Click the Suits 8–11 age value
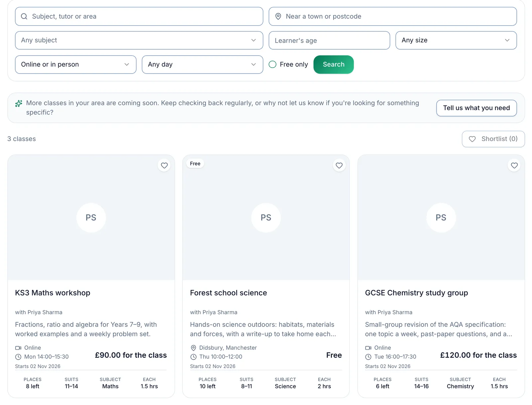 [246, 386]
